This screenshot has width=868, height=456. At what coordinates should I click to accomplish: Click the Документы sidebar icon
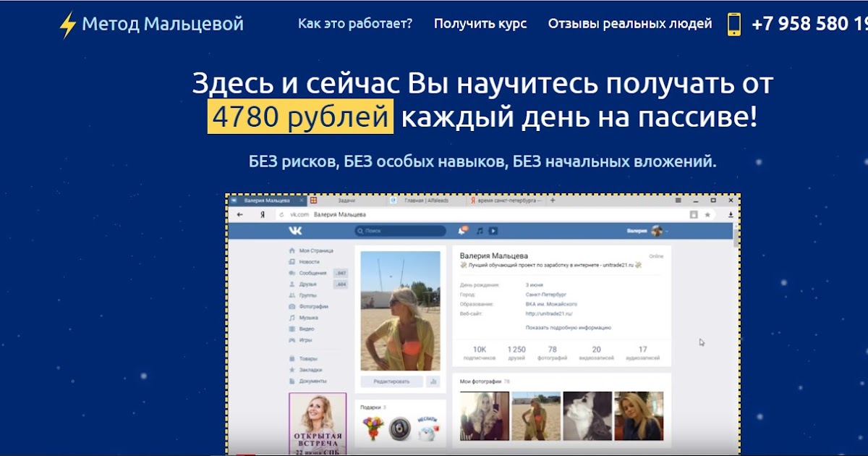[292, 381]
